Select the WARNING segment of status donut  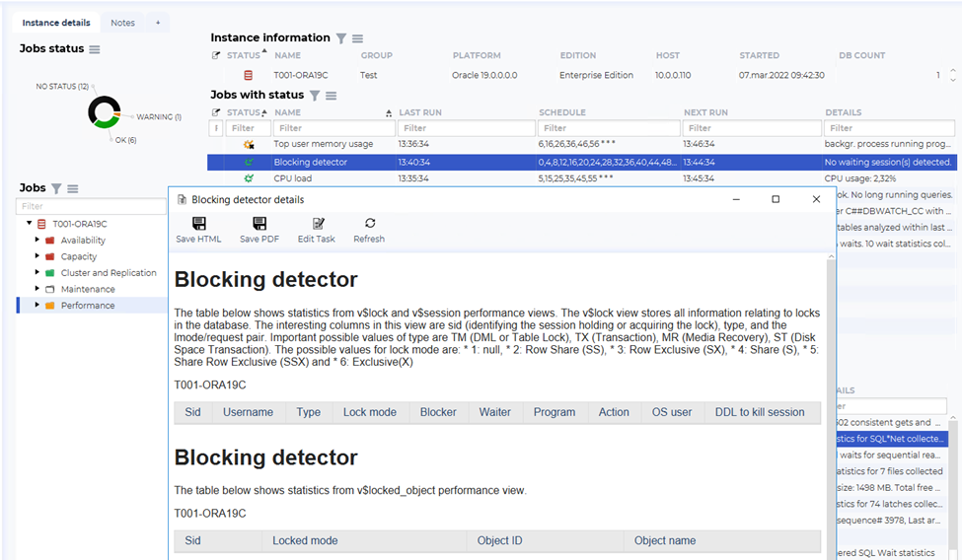pos(116,113)
